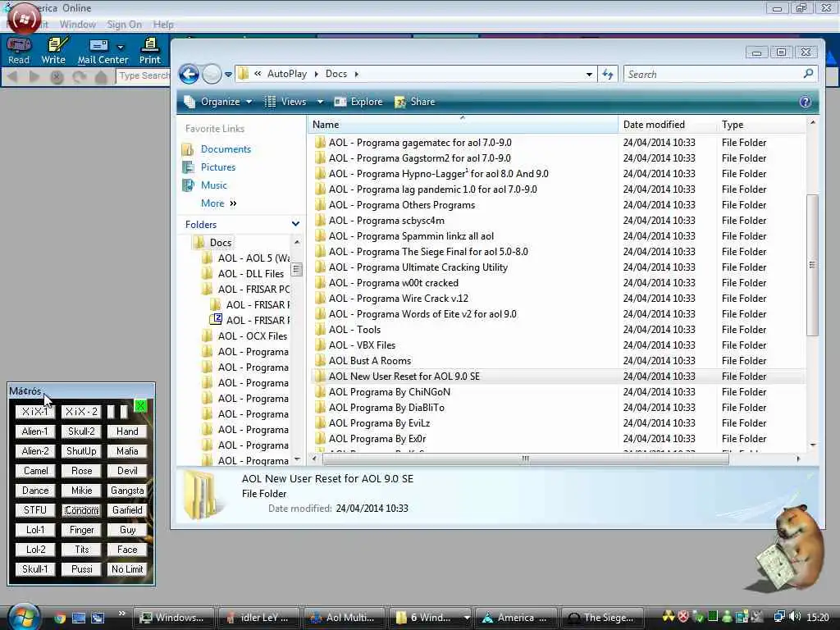Click the AOL browser back arrow
This screenshot has height=630, width=840.
(x=12, y=76)
